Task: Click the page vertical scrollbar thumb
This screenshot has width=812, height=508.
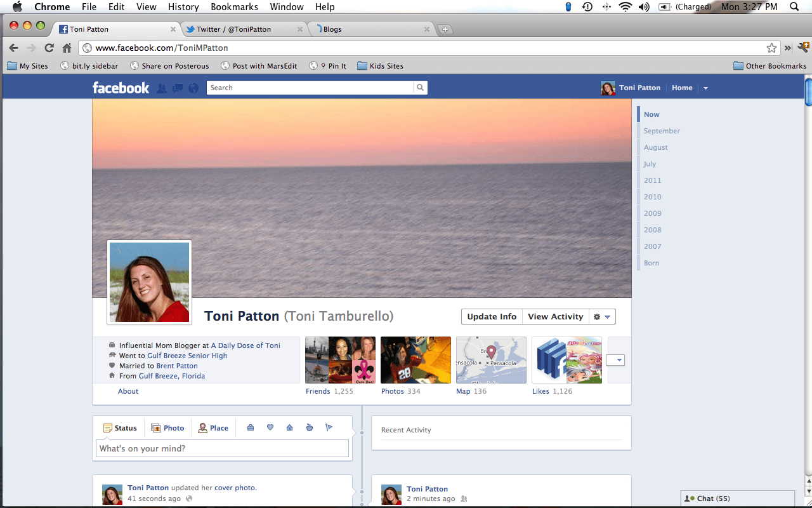Action: [808, 91]
